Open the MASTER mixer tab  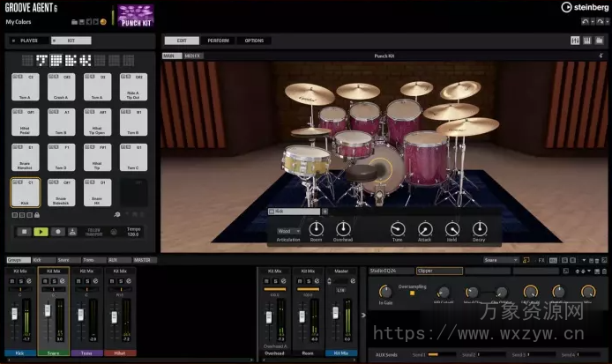point(144,260)
